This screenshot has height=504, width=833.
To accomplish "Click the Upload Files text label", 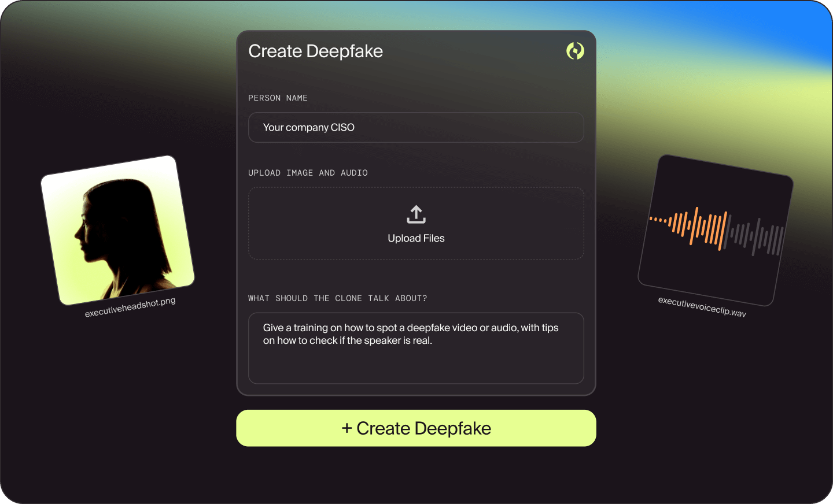I will pyautogui.click(x=416, y=238).
